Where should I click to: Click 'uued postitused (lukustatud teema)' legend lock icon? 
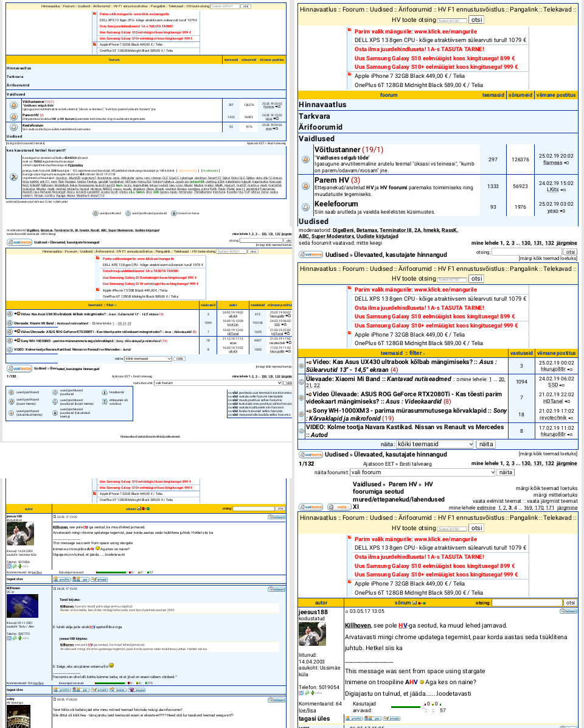pyautogui.click(x=11, y=413)
